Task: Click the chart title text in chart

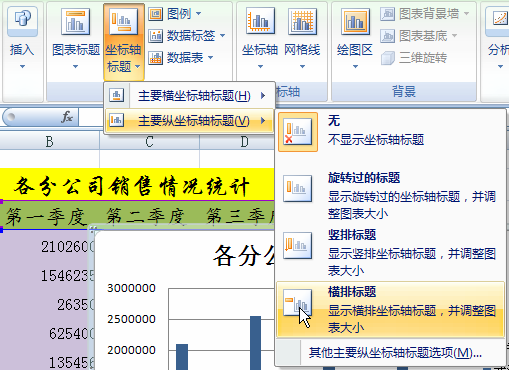Action: pyautogui.click(x=244, y=256)
